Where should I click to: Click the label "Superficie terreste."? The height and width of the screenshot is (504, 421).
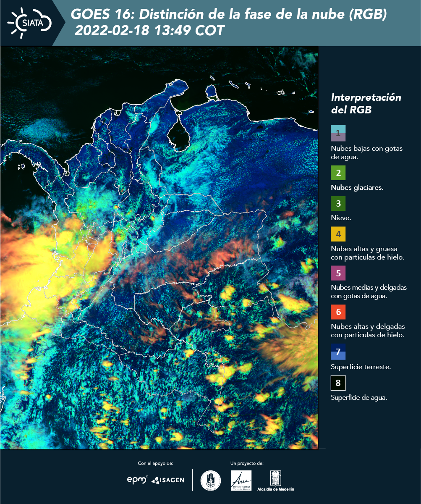coord(361,367)
